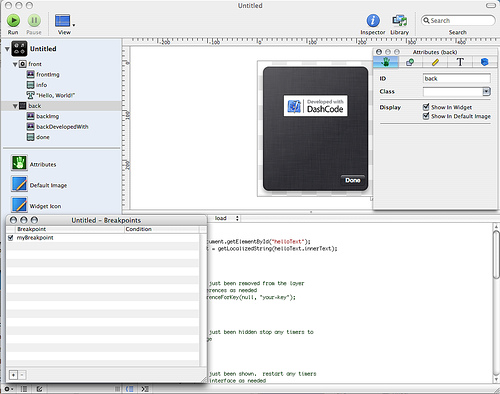This screenshot has height=394, width=500.
Task: Open Widget Icon in sidebar
Action: tap(19, 205)
